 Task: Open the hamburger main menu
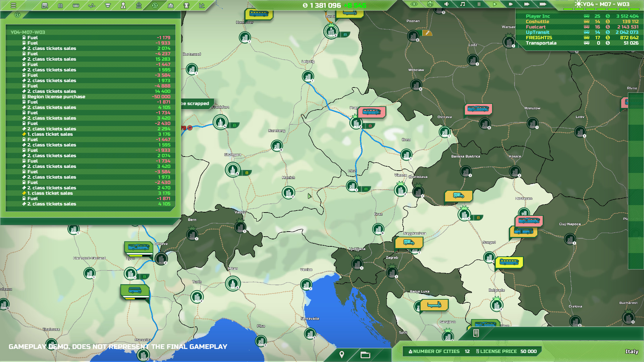(13, 5)
